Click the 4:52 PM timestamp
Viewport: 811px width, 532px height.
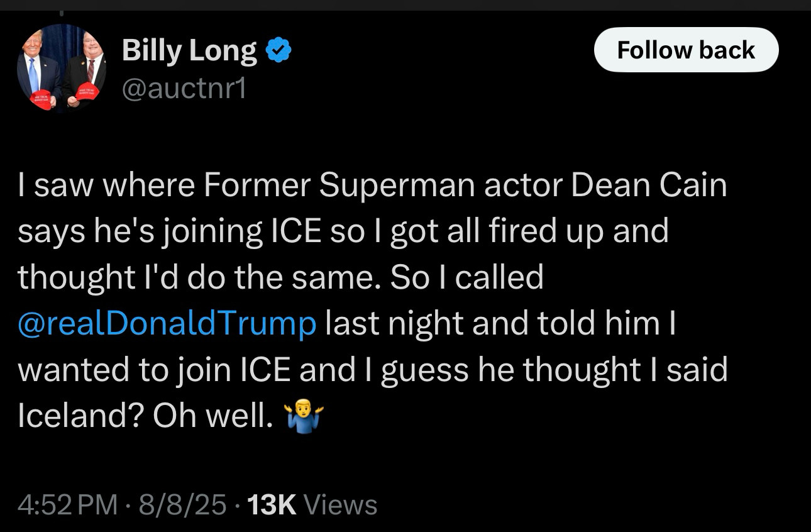[67, 504]
